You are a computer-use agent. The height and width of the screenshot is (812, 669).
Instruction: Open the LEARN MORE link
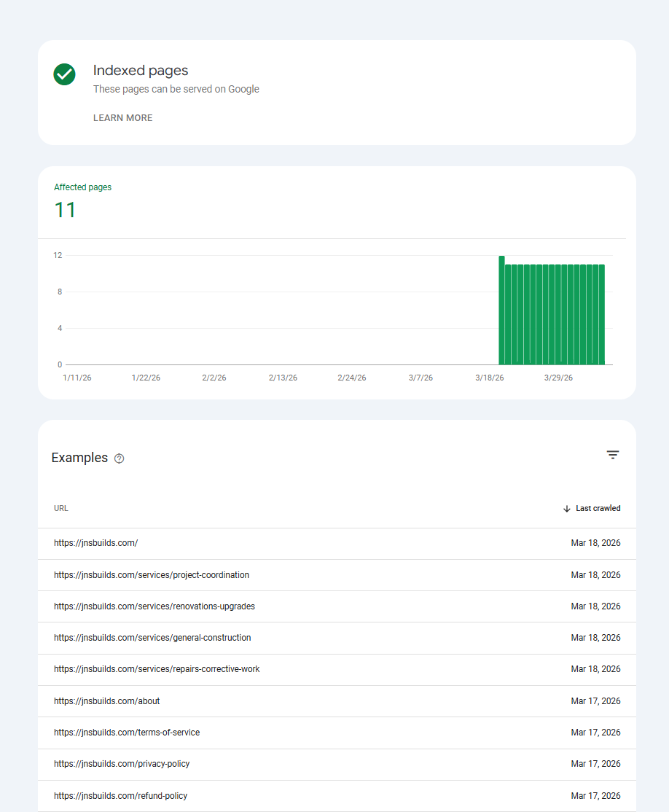122,117
